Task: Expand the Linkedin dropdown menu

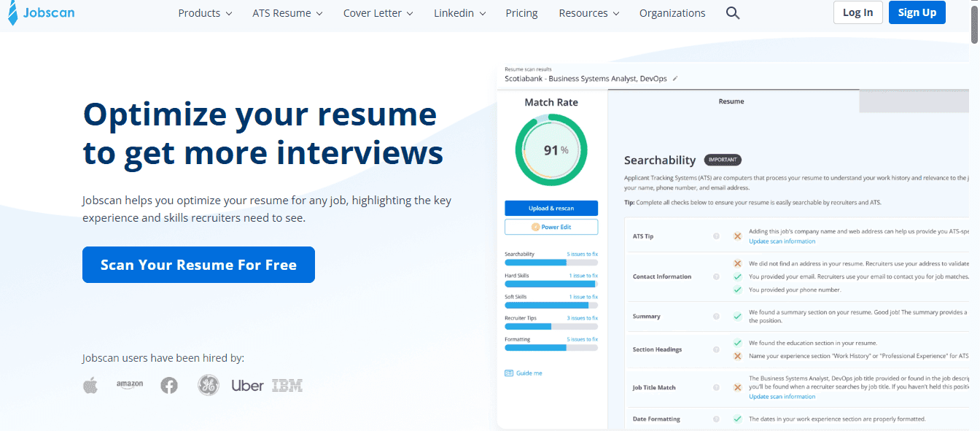Action: click(x=460, y=13)
